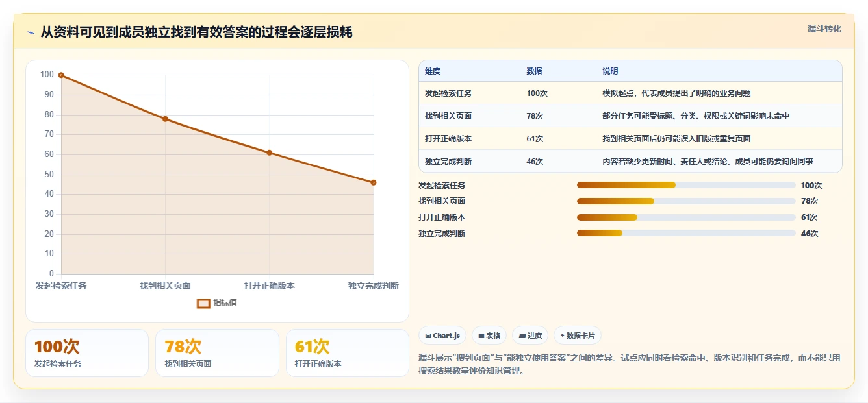Click the chart data point at 61
This screenshot has width=868, height=403.
(x=270, y=153)
